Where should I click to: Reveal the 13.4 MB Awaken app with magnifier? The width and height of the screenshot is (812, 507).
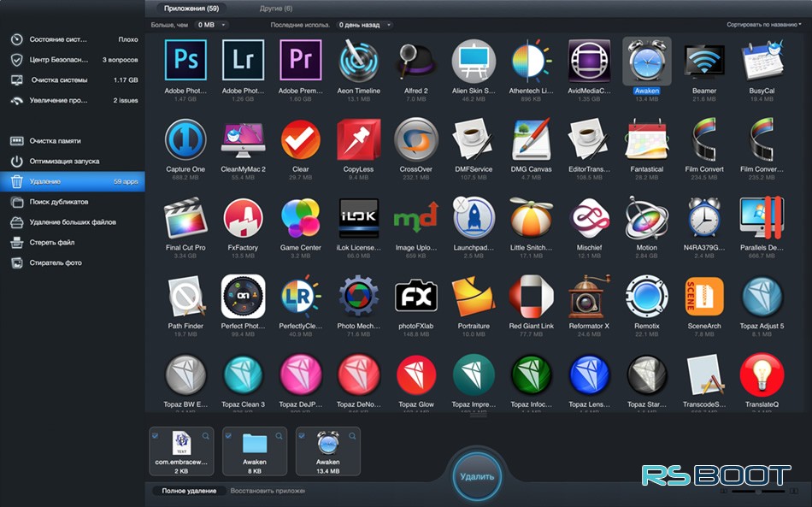[352, 436]
